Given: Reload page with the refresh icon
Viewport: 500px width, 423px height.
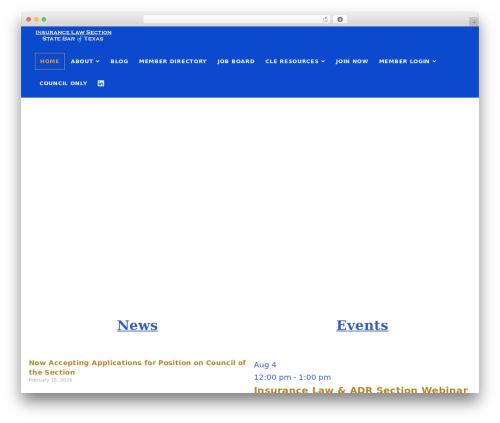Looking at the screenshot, I should tap(325, 20).
